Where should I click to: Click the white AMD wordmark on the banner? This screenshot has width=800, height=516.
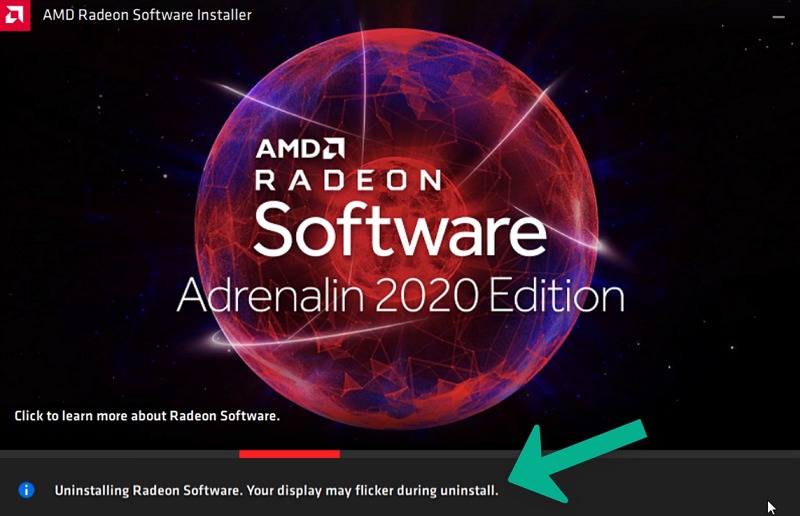pos(289,149)
